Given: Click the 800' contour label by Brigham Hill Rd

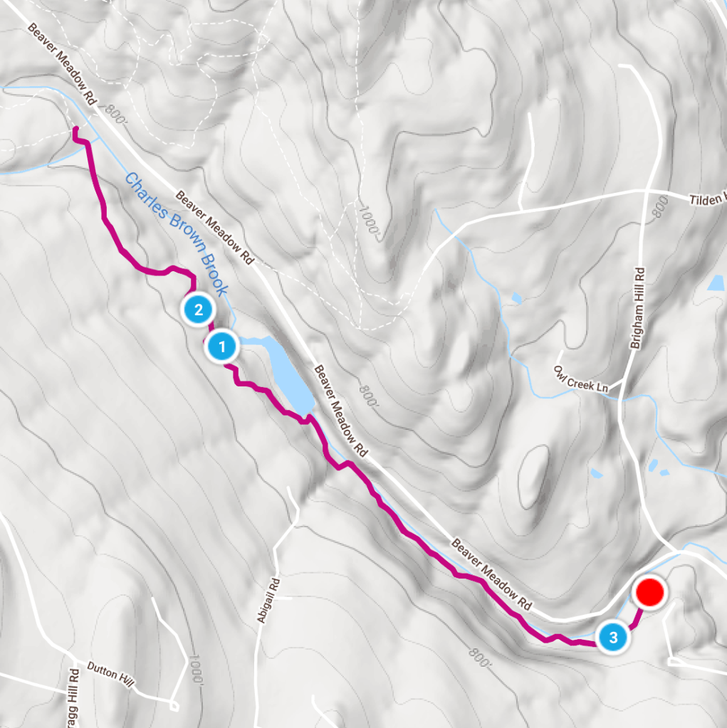Looking at the screenshot, I should [659, 208].
